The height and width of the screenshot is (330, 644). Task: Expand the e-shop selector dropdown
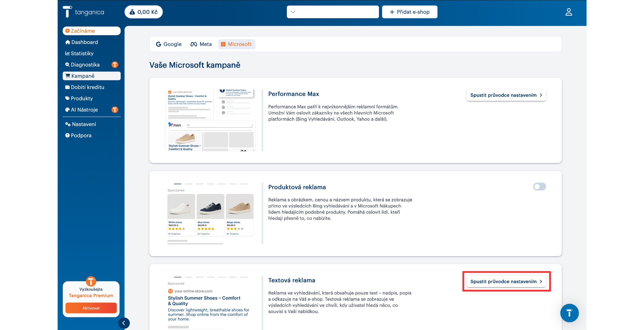[332, 12]
